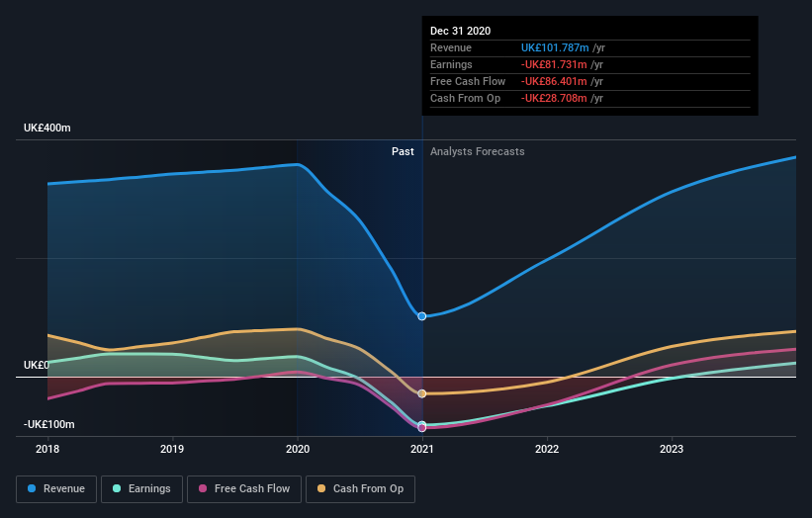Click the -UK£86.401m free cash flow value

[554, 81]
